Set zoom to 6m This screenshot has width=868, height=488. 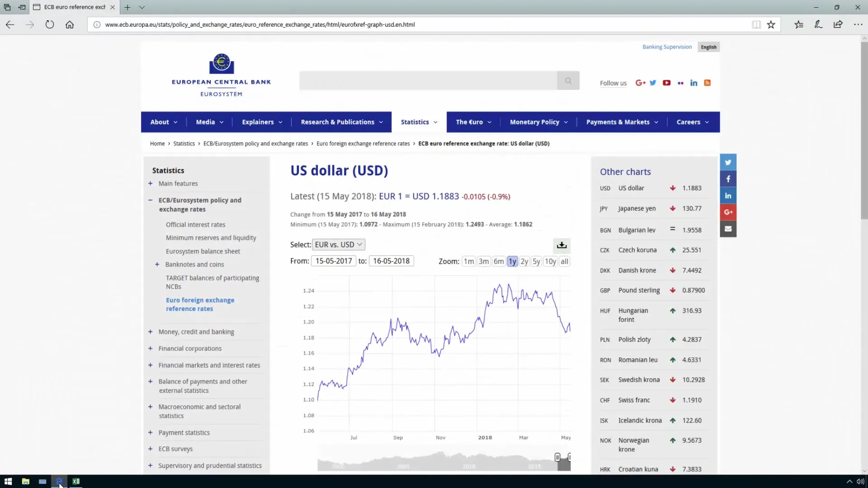pyautogui.click(x=499, y=261)
